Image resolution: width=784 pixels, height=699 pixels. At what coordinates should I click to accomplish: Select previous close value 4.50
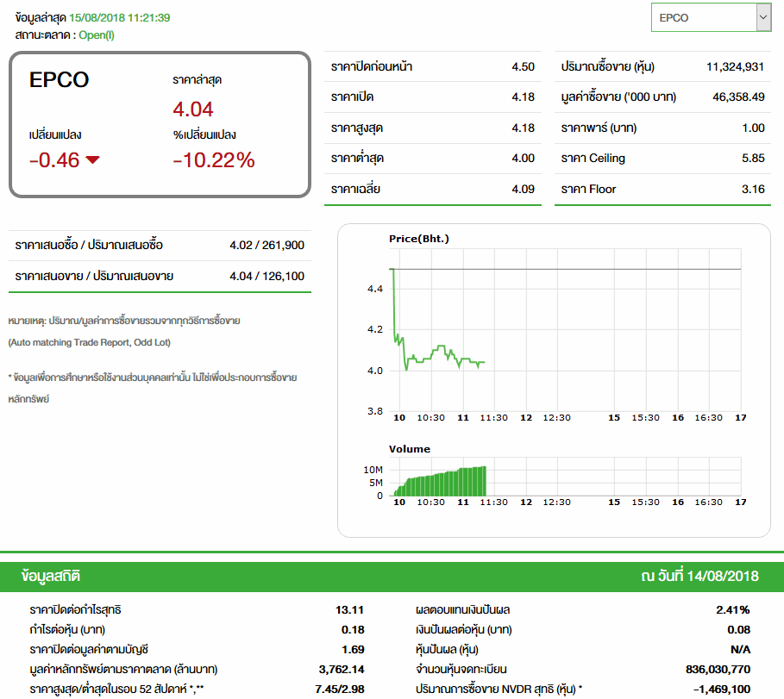pyautogui.click(x=523, y=66)
